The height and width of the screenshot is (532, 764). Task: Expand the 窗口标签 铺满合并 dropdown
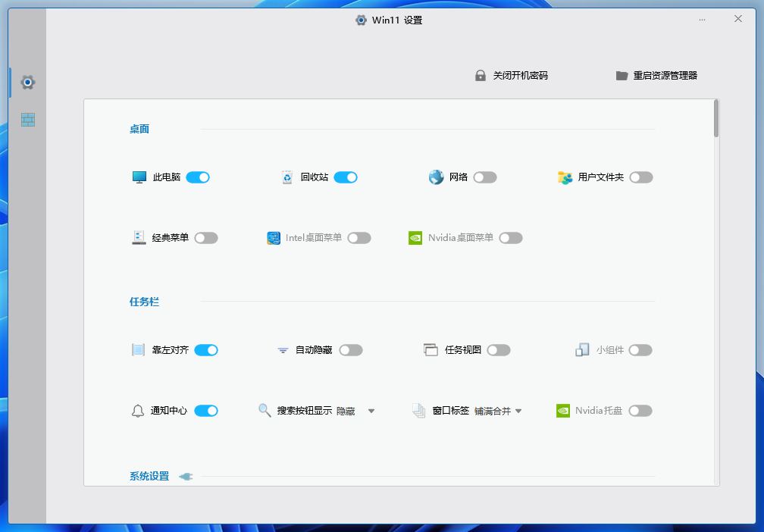[x=518, y=412]
